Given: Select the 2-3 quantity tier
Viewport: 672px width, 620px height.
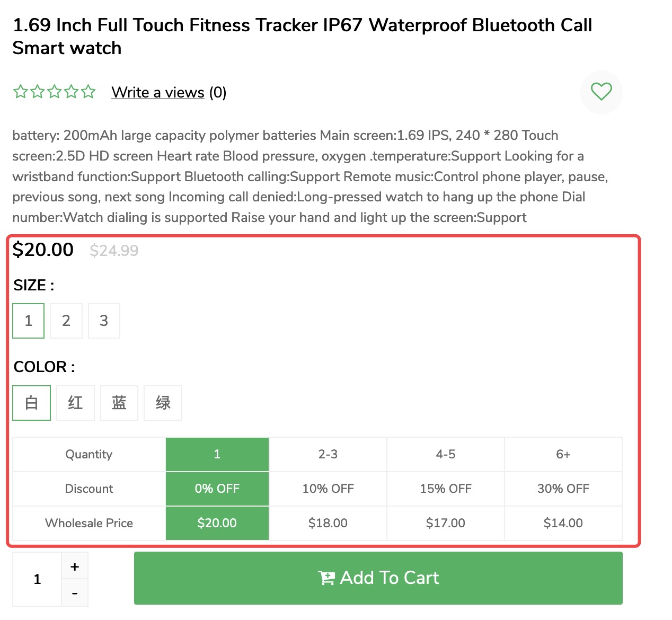Looking at the screenshot, I should pyautogui.click(x=328, y=454).
